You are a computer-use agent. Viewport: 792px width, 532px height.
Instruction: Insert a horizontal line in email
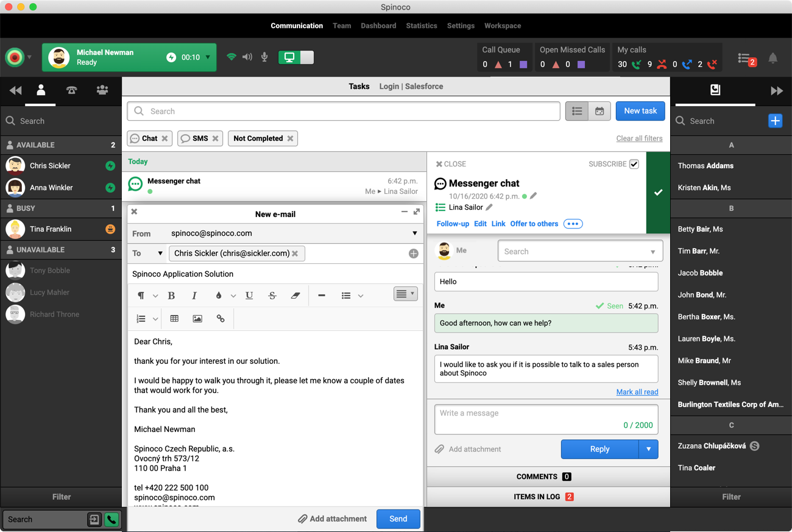click(x=322, y=296)
